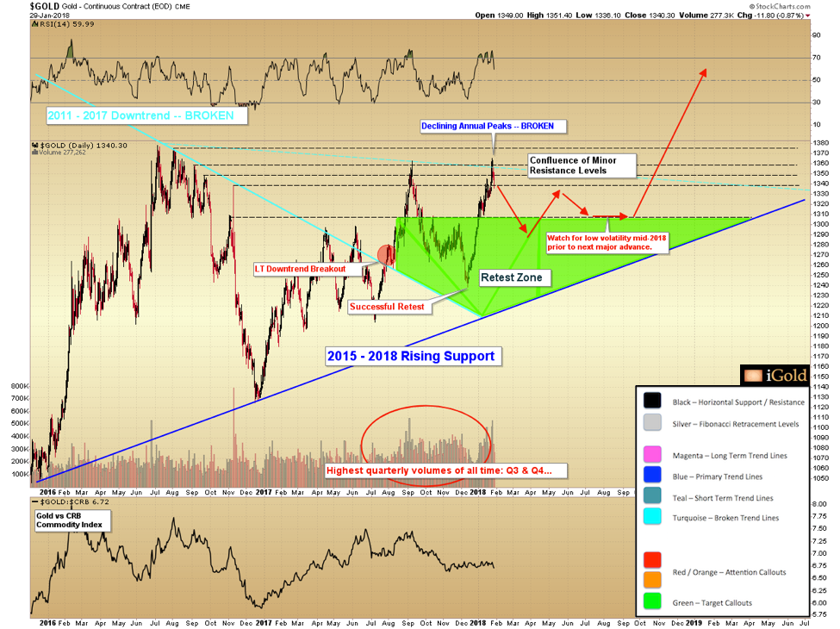
Task: Click the Declining Annual Peaks -- BROKEN callout
Action: [x=493, y=126]
